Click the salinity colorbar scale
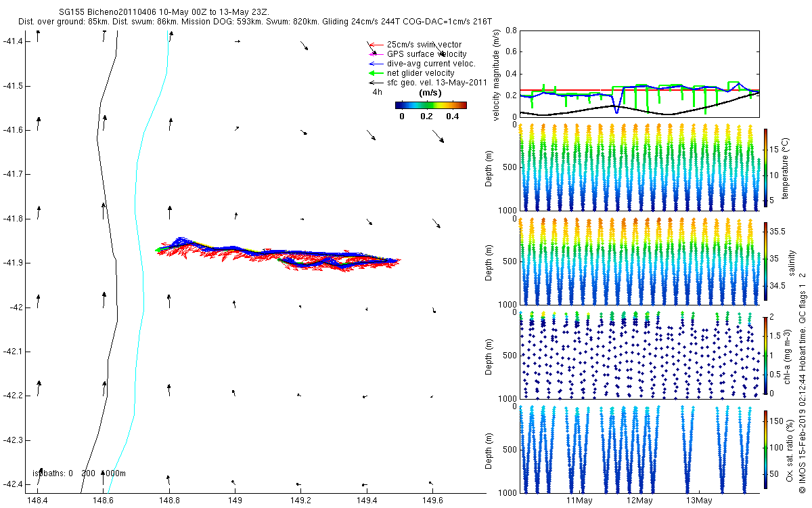This screenshot has height=508, width=812. point(765,261)
